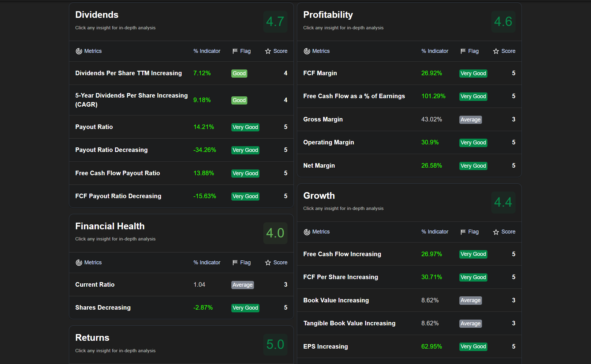This screenshot has width=591, height=364.
Task: Click the Score star icon in Growth header
Action: pyautogui.click(x=496, y=232)
